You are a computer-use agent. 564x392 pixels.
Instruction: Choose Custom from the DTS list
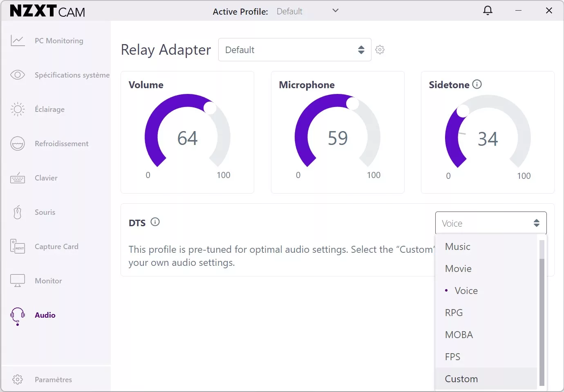[x=461, y=379]
